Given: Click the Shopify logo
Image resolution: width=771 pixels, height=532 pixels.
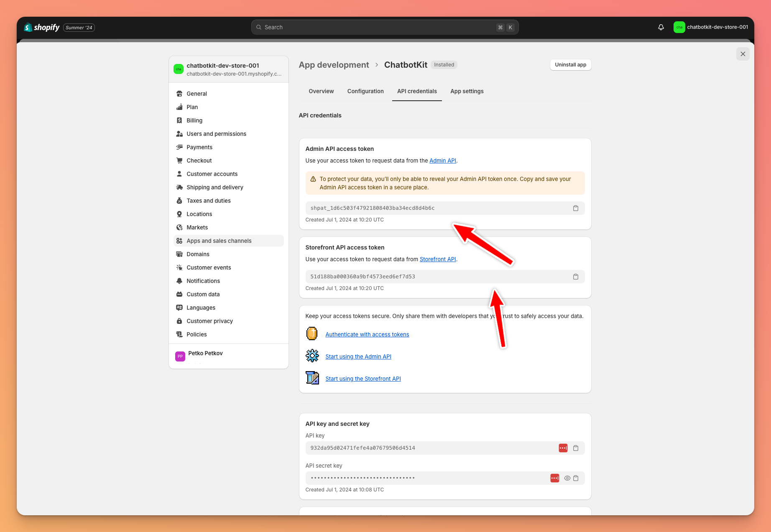Looking at the screenshot, I should coord(42,27).
